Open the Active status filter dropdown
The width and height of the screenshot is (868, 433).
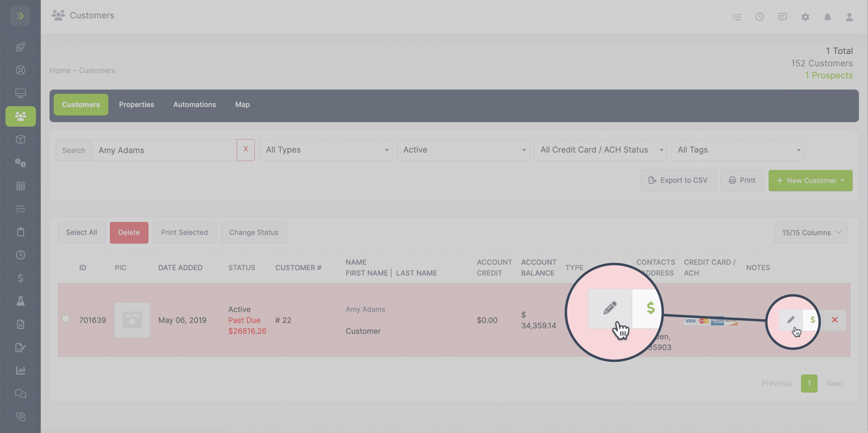463,150
